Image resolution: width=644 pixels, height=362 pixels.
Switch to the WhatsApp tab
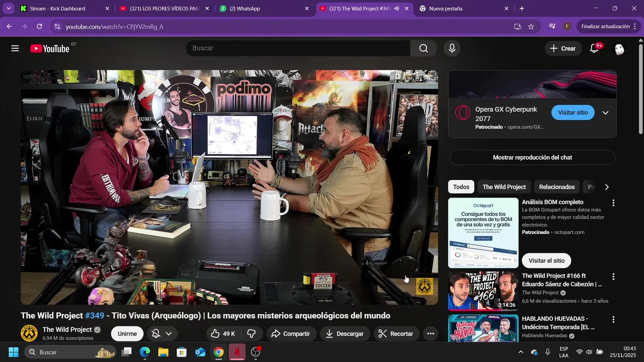(264, 9)
